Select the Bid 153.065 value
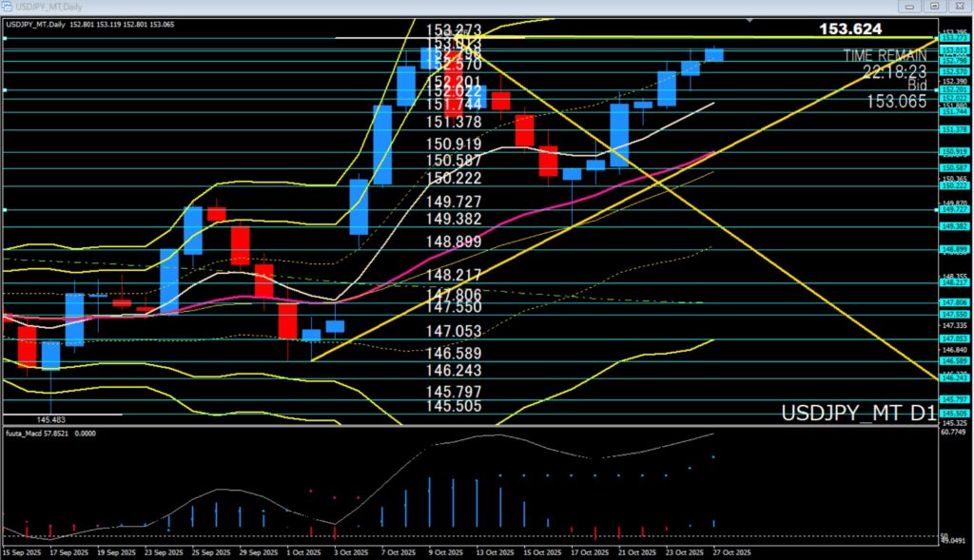Viewport: 974px width, 560px height. pyautogui.click(x=896, y=101)
